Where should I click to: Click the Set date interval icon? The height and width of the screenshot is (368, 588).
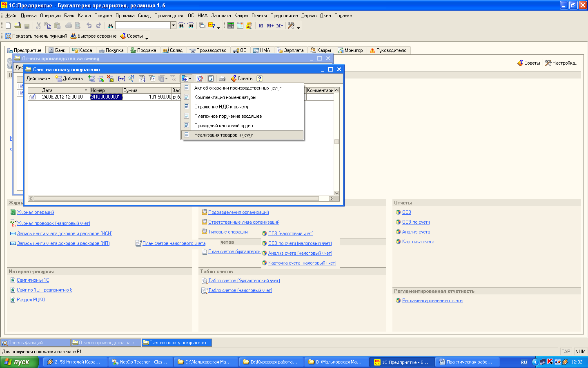tap(122, 79)
